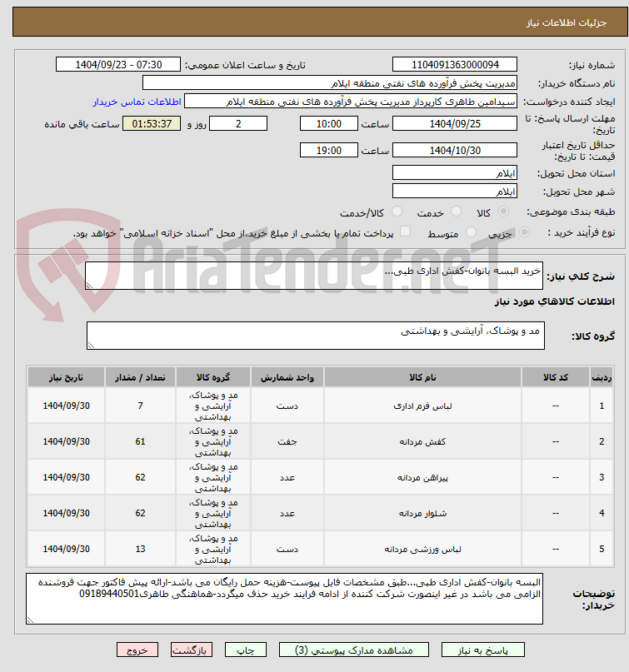The width and height of the screenshot is (629, 672).
Task: Click the شماره نیاز number field
Action: click(455, 65)
